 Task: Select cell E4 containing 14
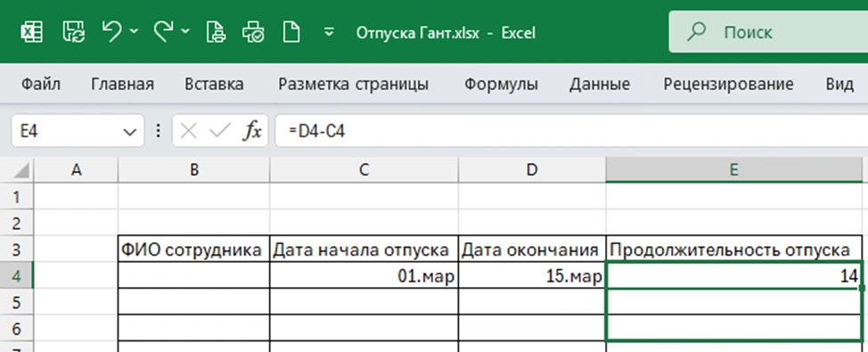click(733, 275)
